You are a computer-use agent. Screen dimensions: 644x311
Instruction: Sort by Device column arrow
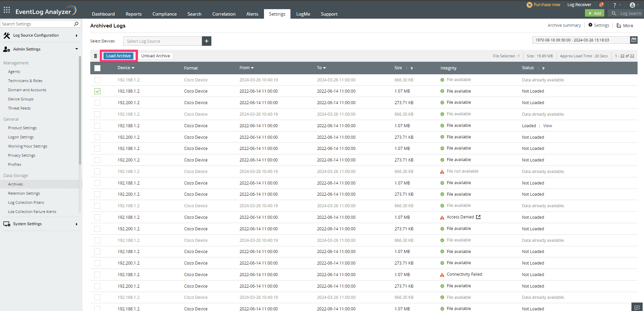pos(133,68)
